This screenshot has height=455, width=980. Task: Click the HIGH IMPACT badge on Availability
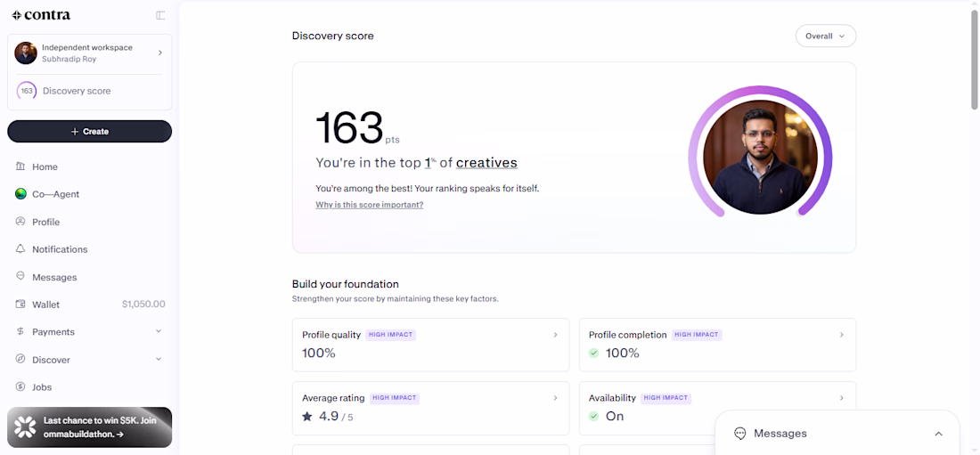(666, 397)
